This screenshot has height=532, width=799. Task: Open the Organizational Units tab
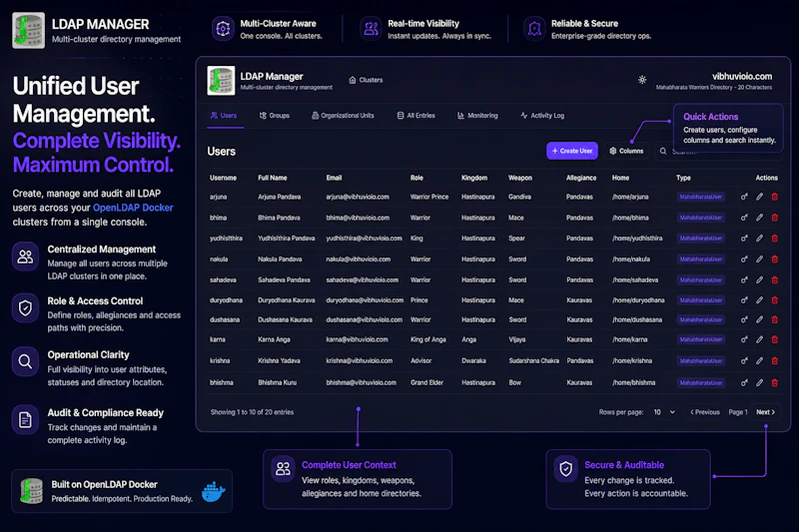[x=343, y=116]
